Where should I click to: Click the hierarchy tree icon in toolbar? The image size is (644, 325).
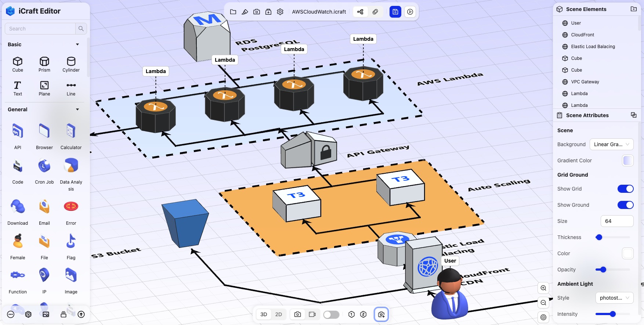[360, 12]
